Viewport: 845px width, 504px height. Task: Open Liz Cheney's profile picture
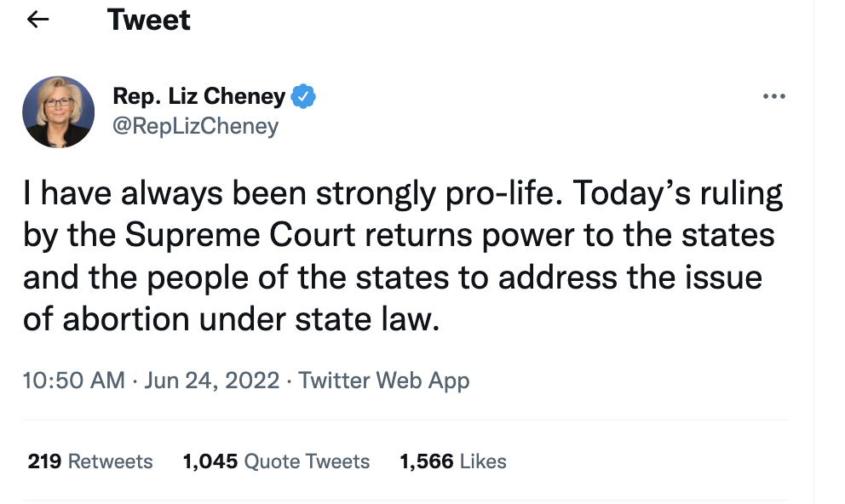[58, 112]
